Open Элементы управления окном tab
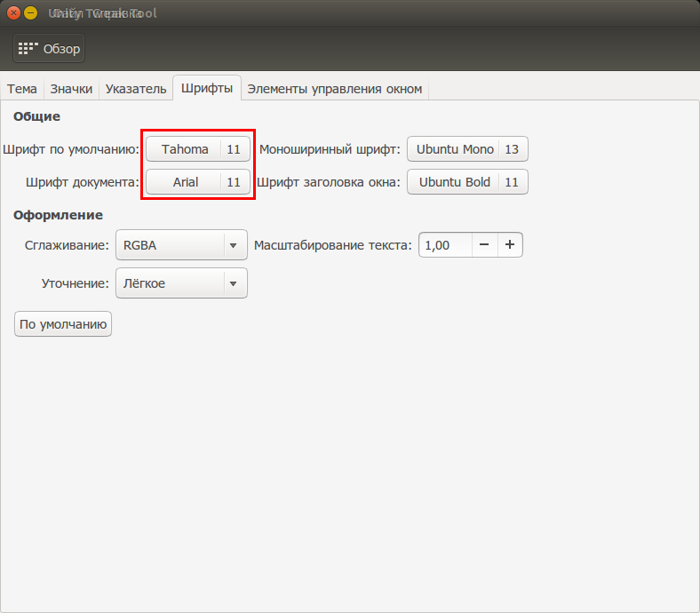Screen dimensions: 700x613 coord(334,89)
